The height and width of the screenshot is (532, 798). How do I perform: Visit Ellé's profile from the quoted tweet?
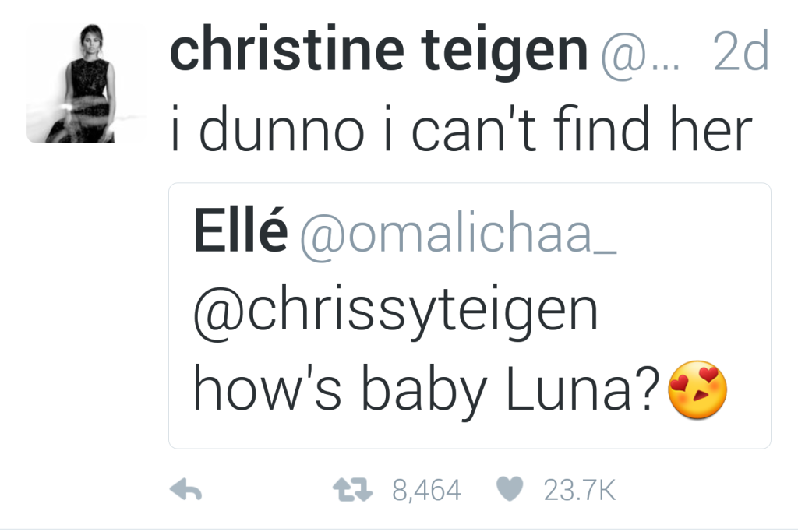[x=240, y=230]
